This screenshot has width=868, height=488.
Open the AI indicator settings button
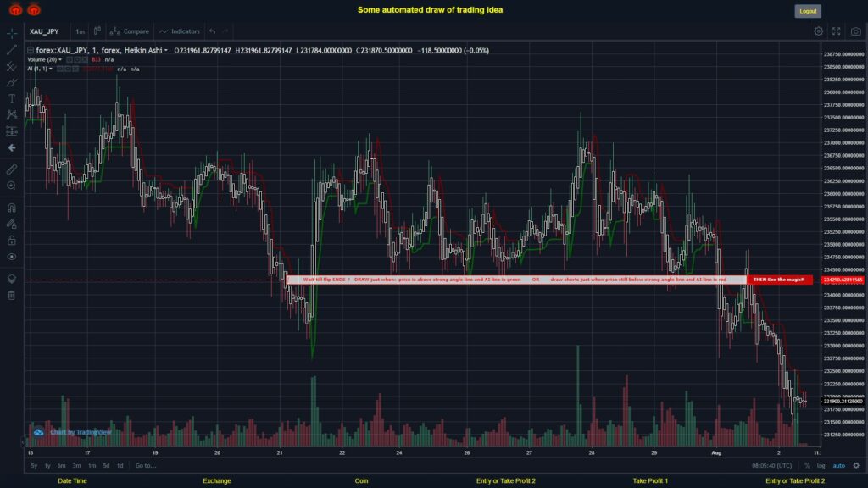[68, 69]
